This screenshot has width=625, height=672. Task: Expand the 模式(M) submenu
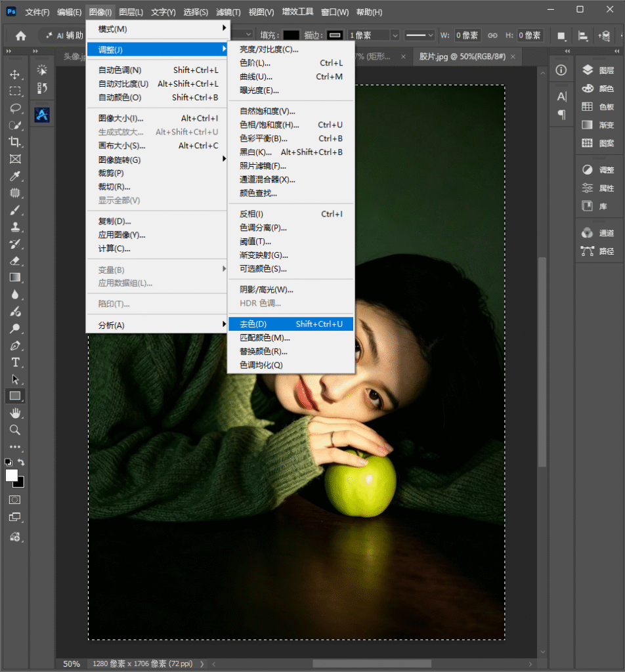tap(158, 29)
